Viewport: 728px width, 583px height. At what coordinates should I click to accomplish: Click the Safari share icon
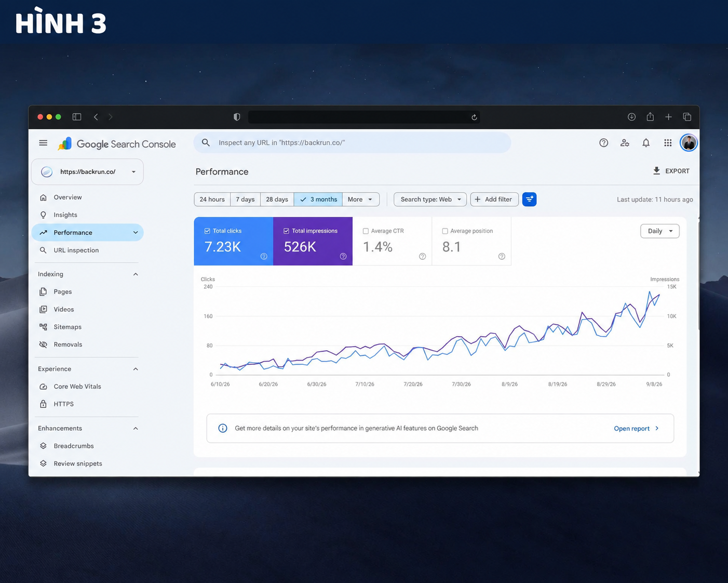pyautogui.click(x=650, y=117)
